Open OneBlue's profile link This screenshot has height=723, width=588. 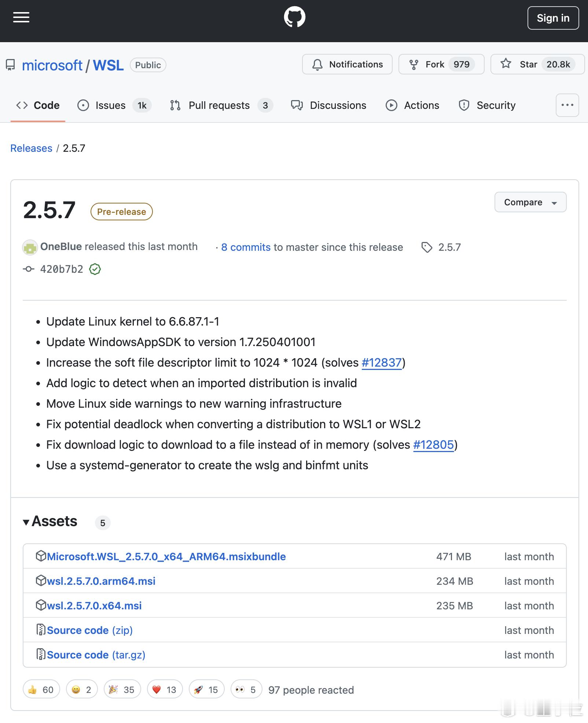tap(61, 246)
